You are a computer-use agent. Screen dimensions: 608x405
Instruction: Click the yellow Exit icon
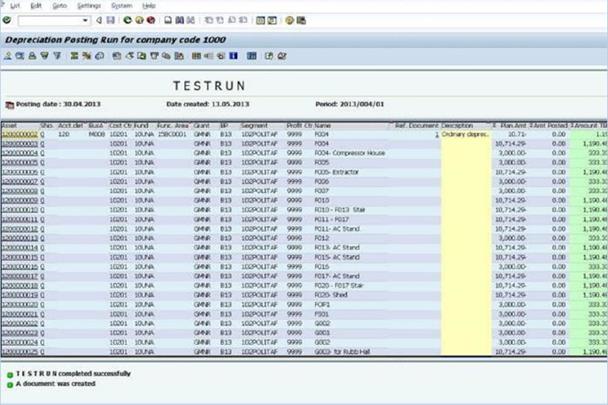pyautogui.click(x=139, y=20)
